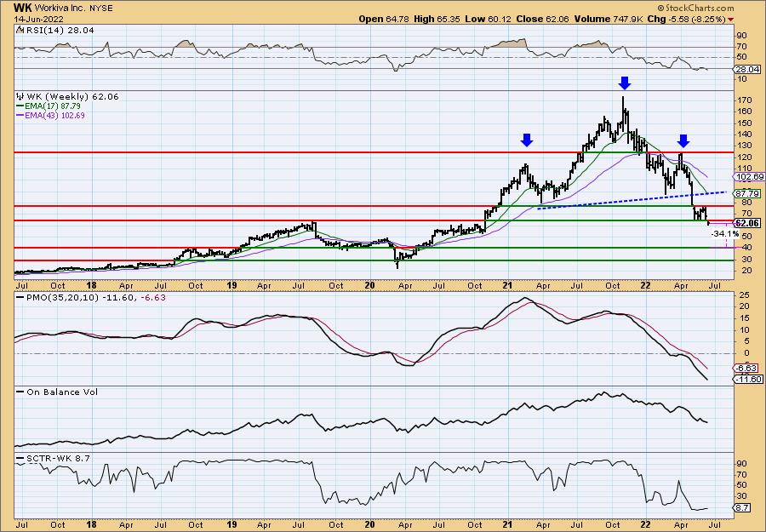Click the 25 label on the PMO axis
Image resolution: width=766 pixels, height=532 pixels.
pos(745,295)
